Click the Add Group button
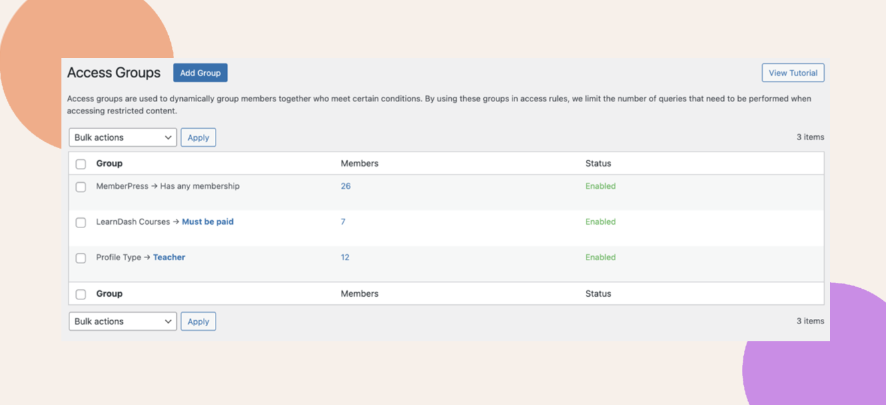This screenshot has width=886, height=405. tap(200, 73)
